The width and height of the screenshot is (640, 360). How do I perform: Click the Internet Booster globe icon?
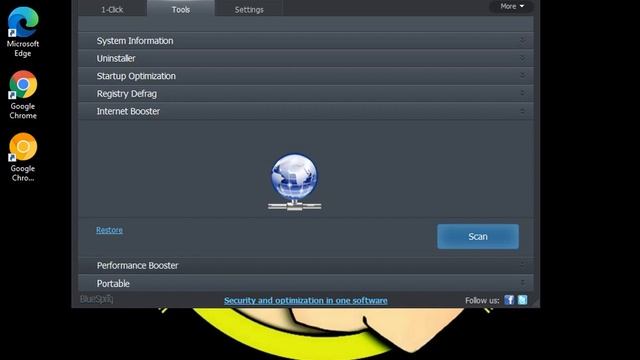(x=294, y=182)
